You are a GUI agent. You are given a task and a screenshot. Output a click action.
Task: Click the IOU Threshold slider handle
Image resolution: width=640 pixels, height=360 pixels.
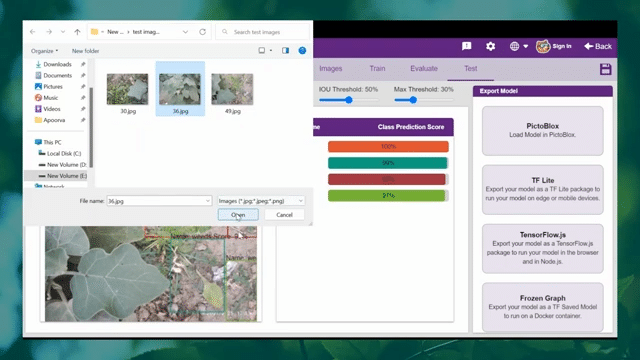[x=349, y=100]
